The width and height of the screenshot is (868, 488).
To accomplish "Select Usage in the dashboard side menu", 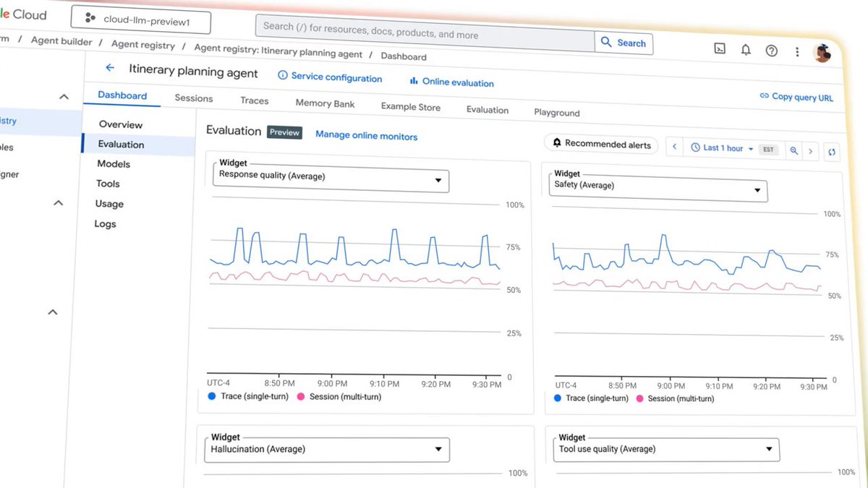I will [109, 204].
